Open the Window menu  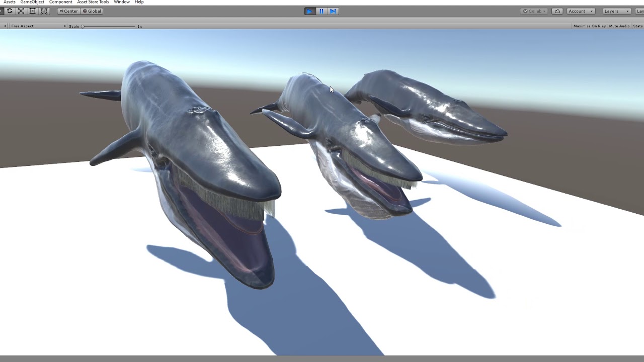pyautogui.click(x=122, y=2)
